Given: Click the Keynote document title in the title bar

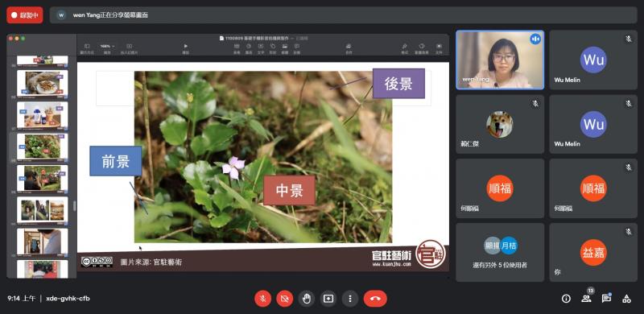Looking at the screenshot, I should pos(257,38).
